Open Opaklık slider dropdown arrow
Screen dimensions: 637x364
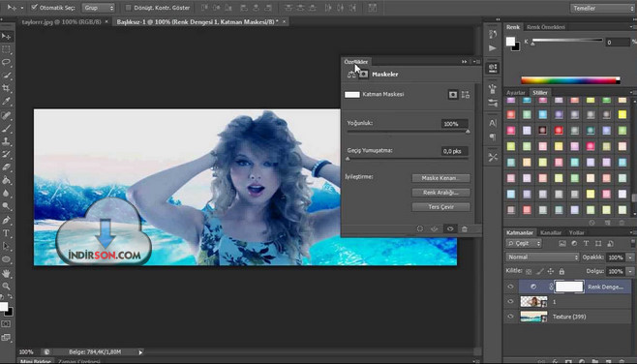click(x=630, y=258)
